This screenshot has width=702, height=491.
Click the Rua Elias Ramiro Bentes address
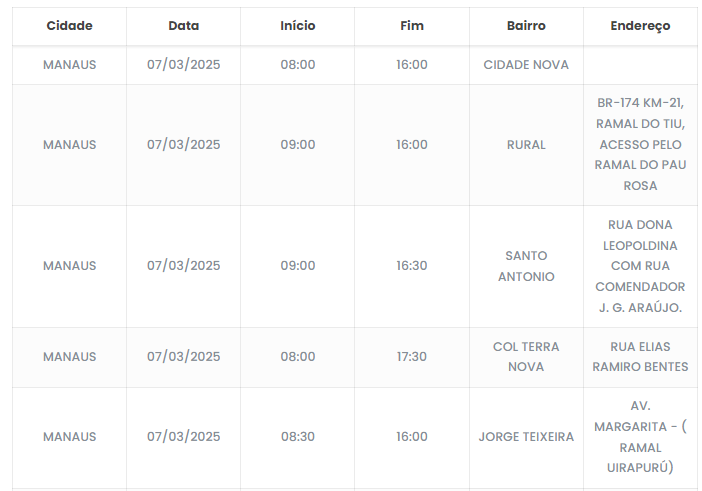tap(640, 357)
